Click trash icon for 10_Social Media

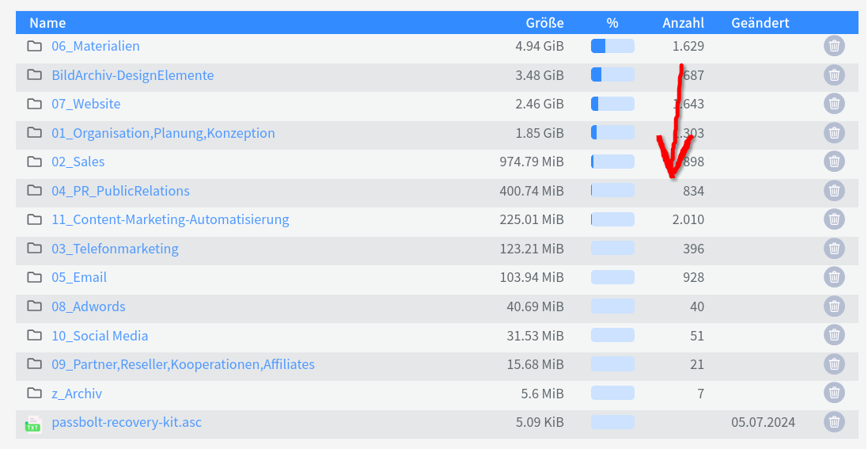[x=834, y=336]
